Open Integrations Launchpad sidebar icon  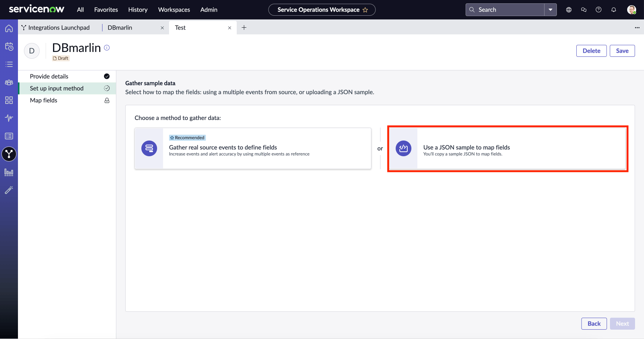[9, 154]
